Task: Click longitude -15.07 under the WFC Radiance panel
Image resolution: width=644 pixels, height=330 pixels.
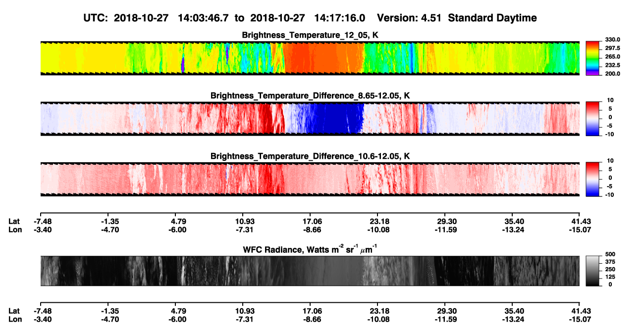Action: point(581,319)
